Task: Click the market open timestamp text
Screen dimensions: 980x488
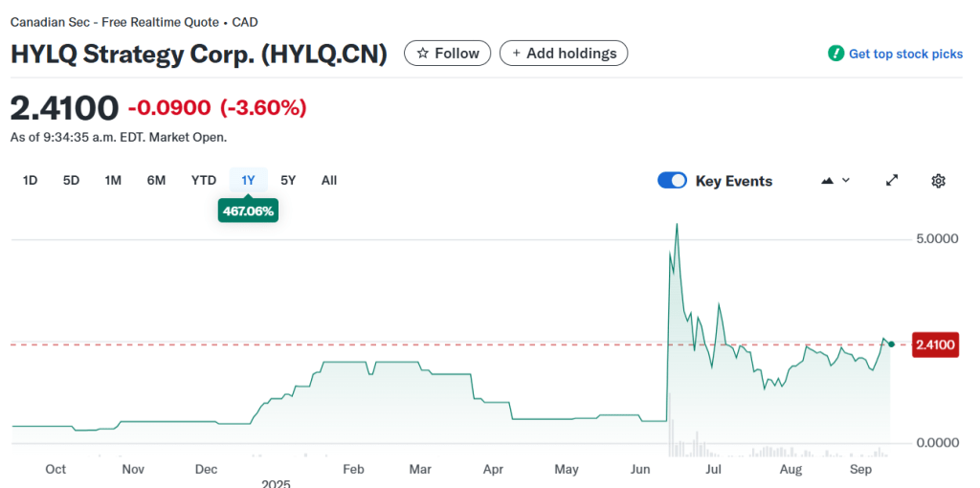Action: (x=119, y=138)
